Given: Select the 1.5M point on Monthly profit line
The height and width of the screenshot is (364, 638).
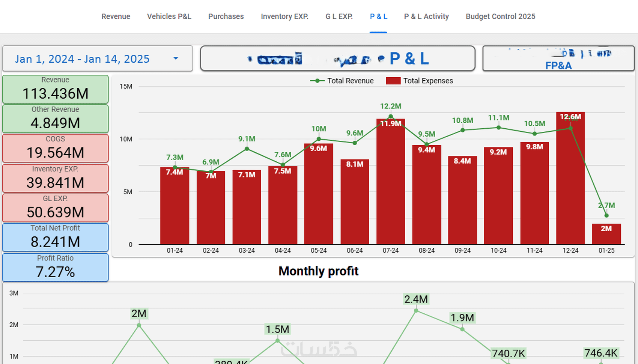Looking at the screenshot, I should (277, 341).
